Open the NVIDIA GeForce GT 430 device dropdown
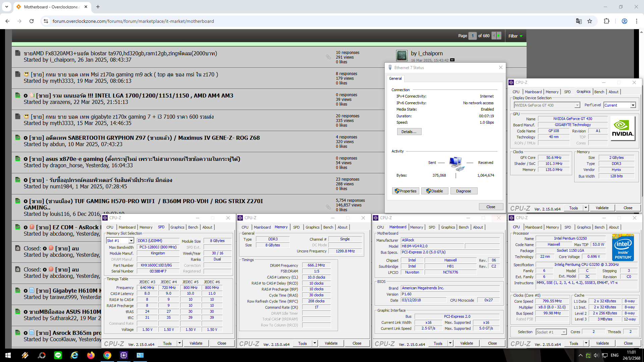The image size is (644, 362). [x=577, y=105]
